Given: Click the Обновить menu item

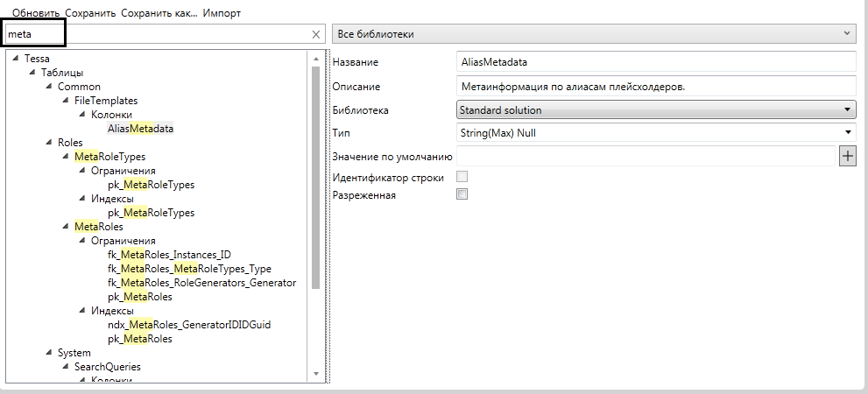Looking at the screenshot, I should [36, 13].
